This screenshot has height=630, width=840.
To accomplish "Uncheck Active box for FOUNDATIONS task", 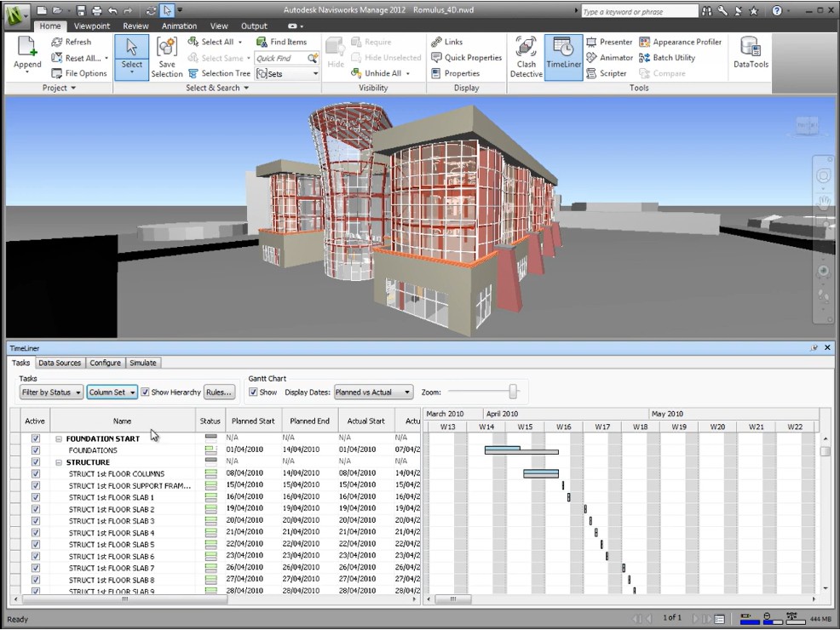I will click(35, 450).
